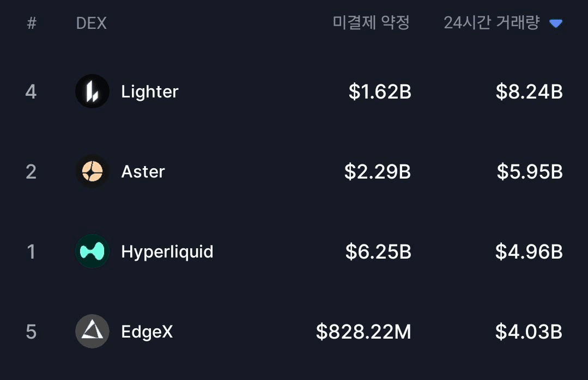Screen dimensions: 588x380
Task: Open the Lighter DEX name link
Action: [149, 91]
